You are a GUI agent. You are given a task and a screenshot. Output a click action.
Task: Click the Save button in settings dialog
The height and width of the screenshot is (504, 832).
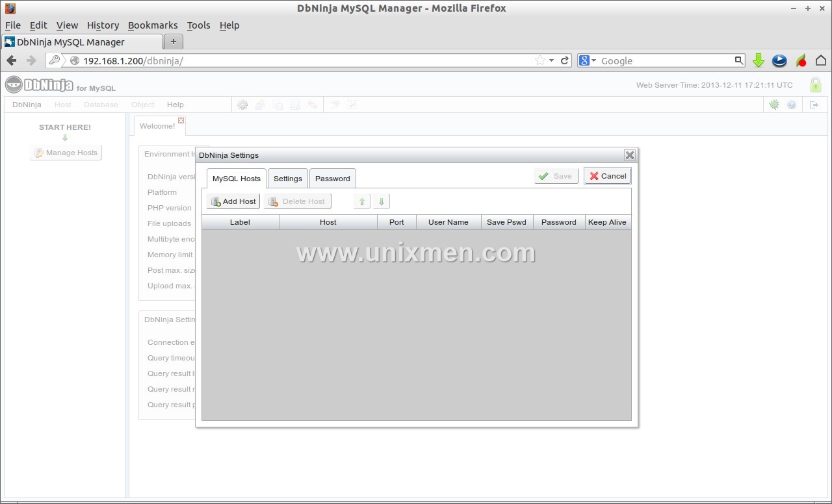coord(556,176)
